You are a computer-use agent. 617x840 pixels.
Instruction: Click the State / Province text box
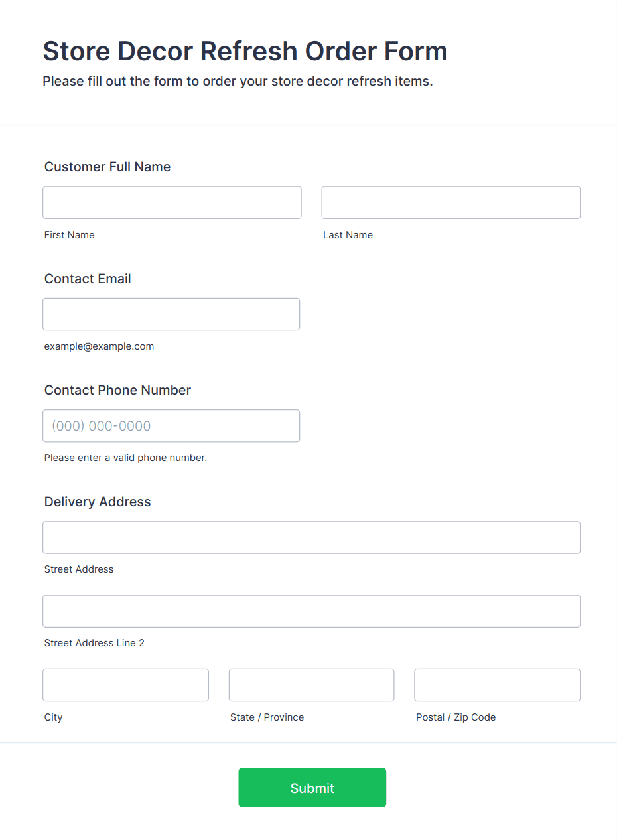311,685
